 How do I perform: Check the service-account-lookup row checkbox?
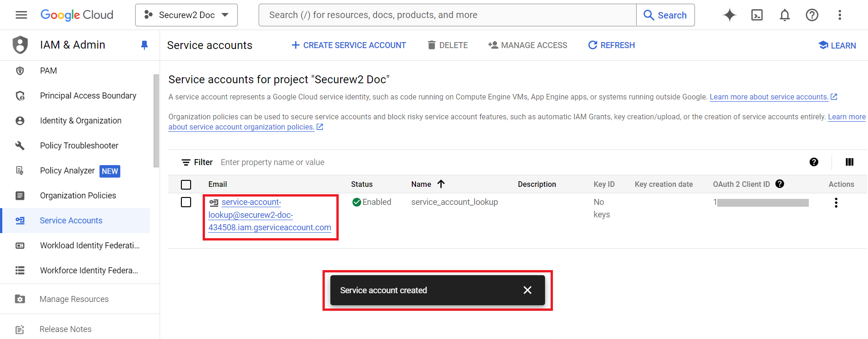186,202
